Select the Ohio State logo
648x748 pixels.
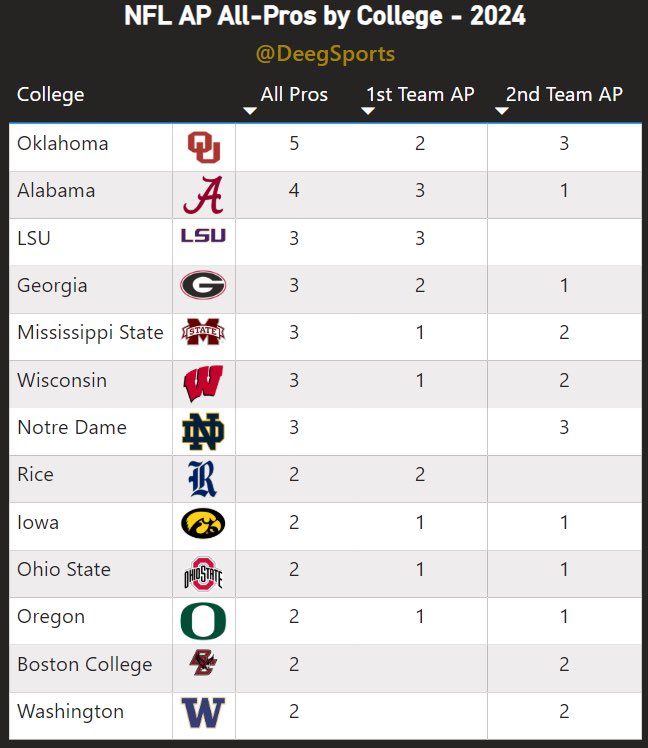tap(204, 574)
